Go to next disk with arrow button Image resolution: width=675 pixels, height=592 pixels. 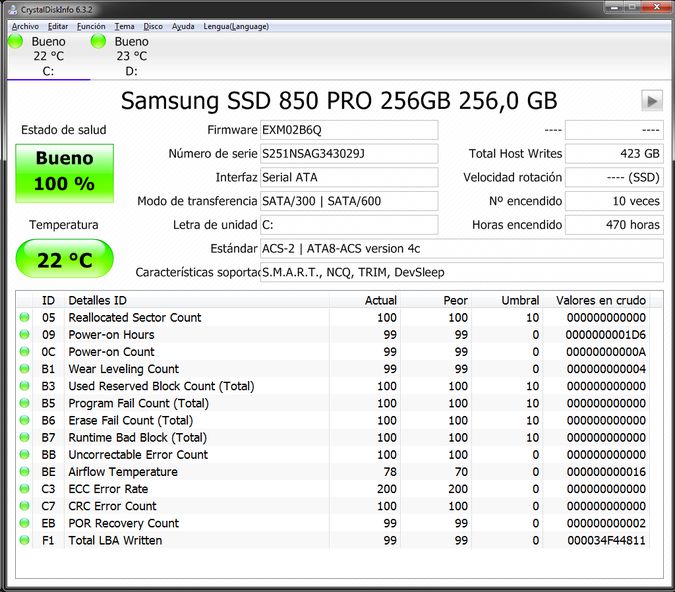click(x=652, y=101)
